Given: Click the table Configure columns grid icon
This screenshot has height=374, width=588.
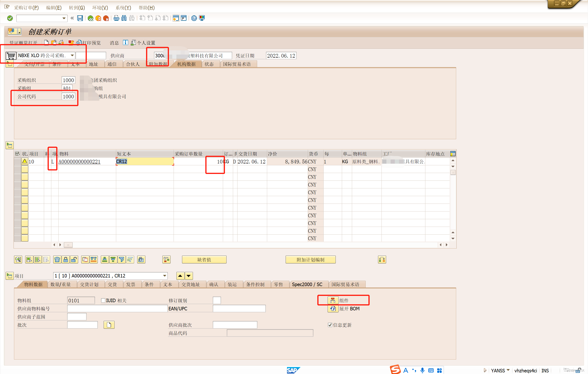Looking at the screenshot, I should (x=453, y=154).
